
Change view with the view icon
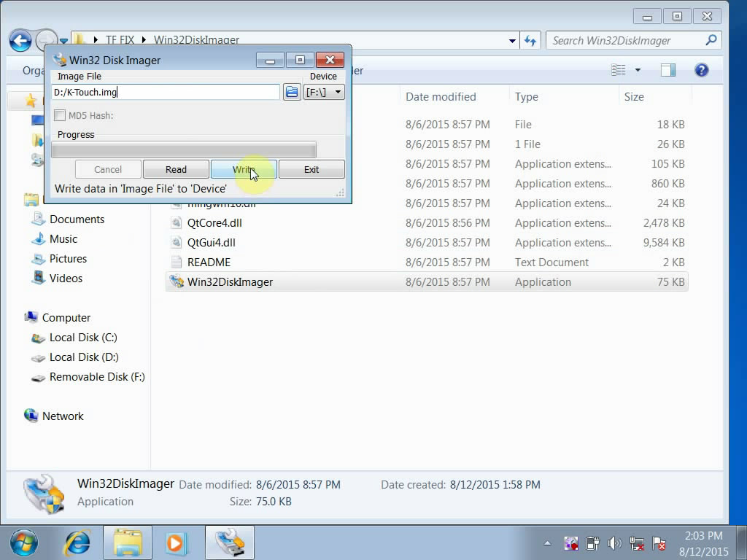coord(619,70)
